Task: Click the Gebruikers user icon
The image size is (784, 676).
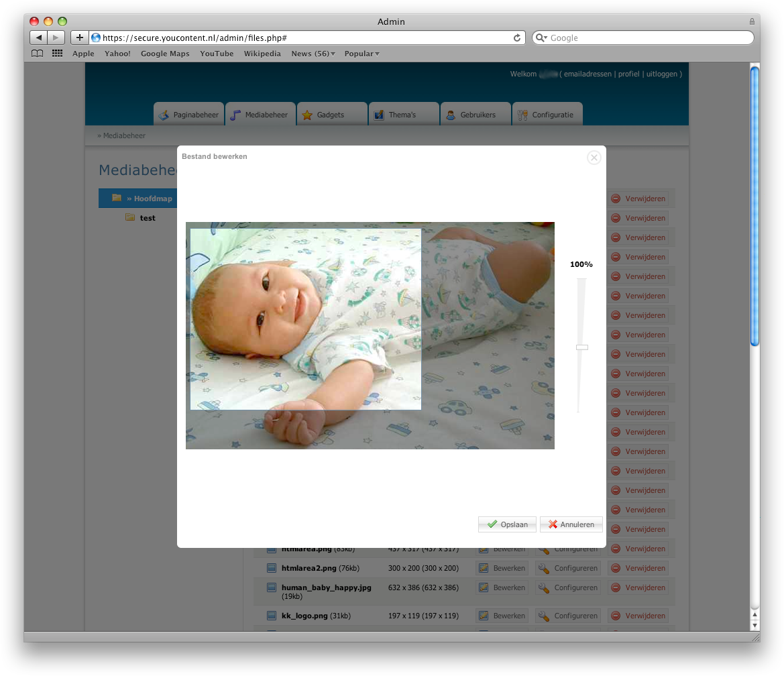Action: tap(451, 115)
